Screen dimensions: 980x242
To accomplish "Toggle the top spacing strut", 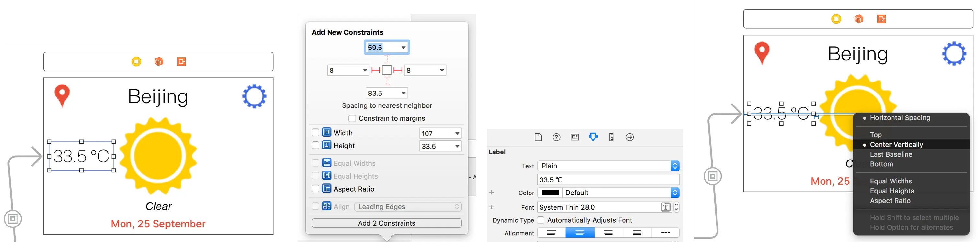I will click(x=387, y=59).
